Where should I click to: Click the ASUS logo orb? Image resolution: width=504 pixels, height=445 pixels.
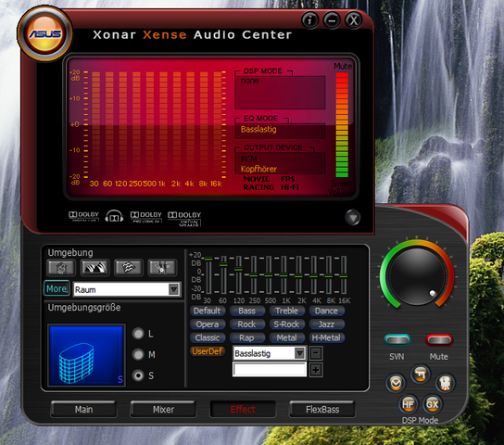pos(45,33)
